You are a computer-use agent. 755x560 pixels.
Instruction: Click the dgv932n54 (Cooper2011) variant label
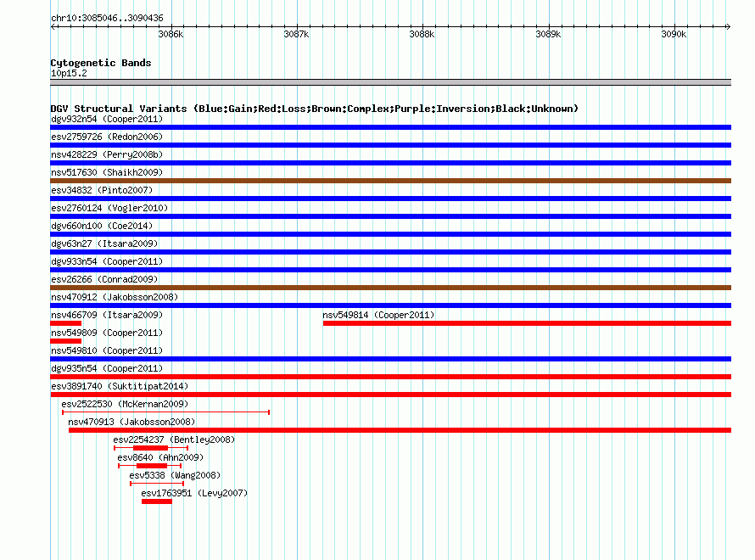[107, 119]
